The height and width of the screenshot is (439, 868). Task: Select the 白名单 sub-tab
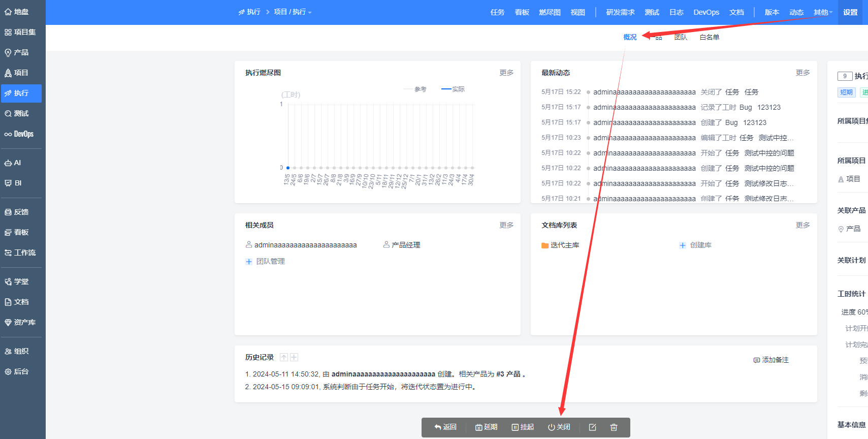click(709, 37)
